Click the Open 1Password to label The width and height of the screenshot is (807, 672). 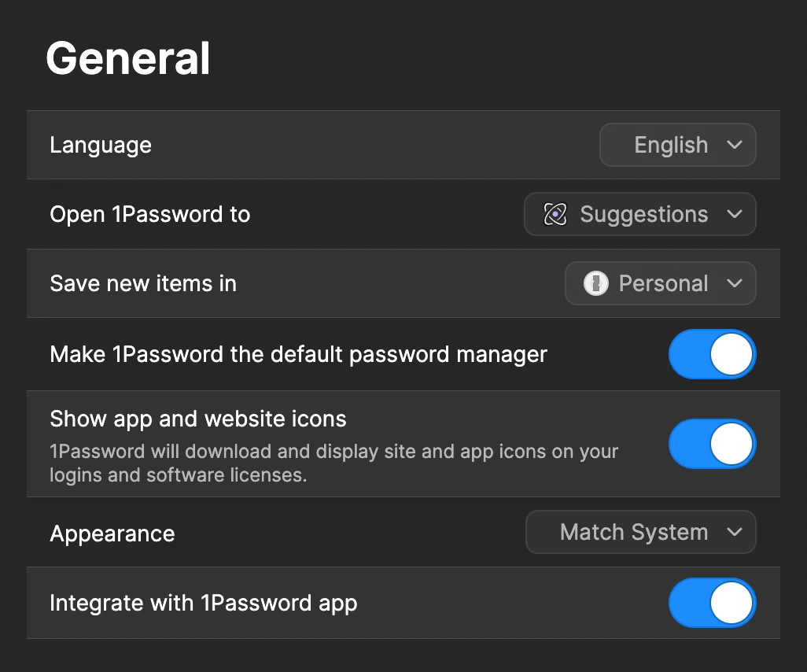pyautogui.click(x=150, y=214)
